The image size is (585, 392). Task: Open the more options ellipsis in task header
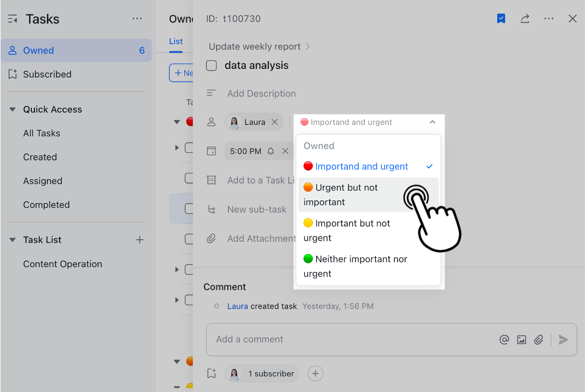point(548,18)
